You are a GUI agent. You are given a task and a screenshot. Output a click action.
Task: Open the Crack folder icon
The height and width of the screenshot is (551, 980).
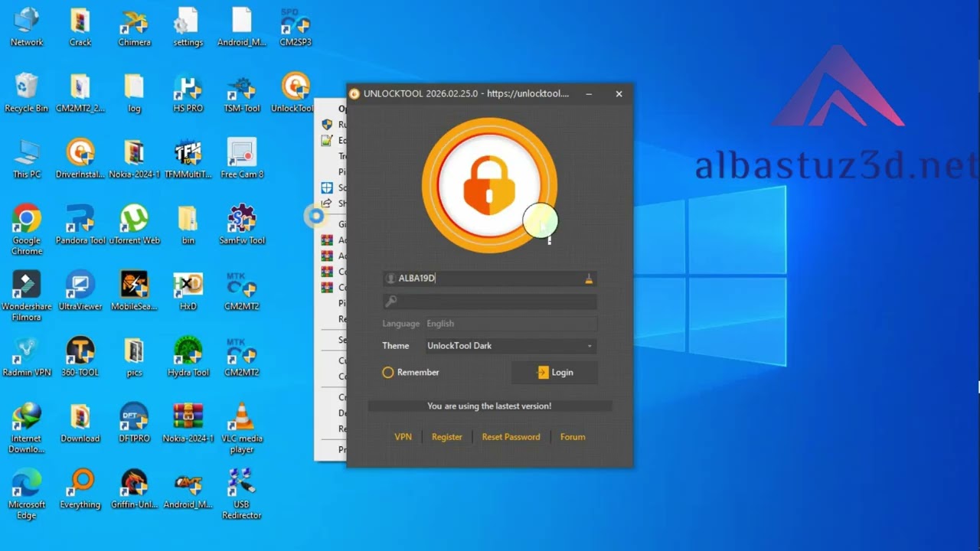(x=80, y=27)
